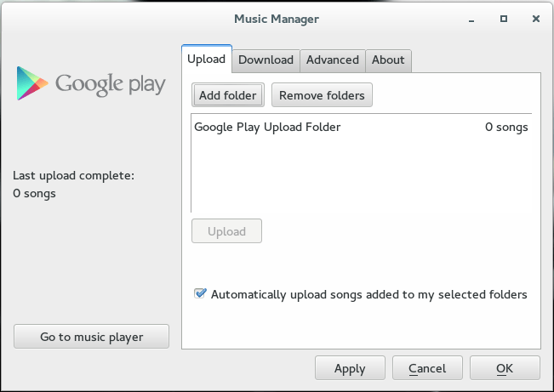
Task: Click the Google Play triangle logo
Action: coord(31,83)
